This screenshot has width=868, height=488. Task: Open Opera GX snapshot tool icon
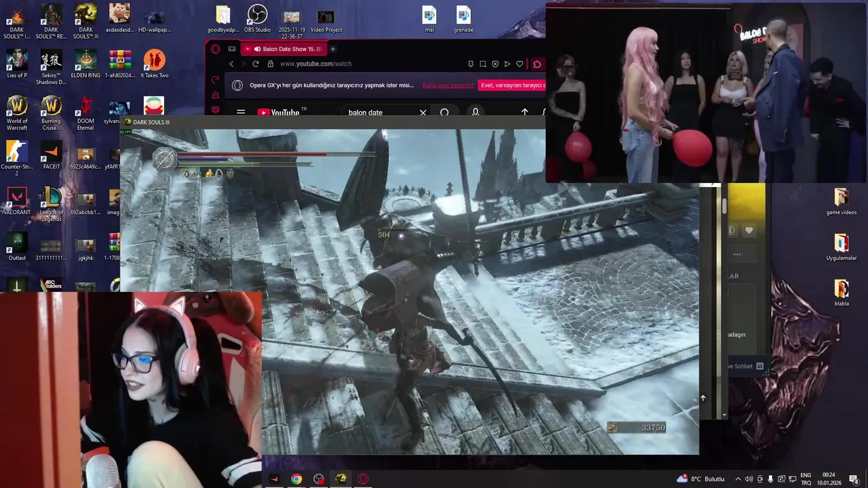click(483, 64)
